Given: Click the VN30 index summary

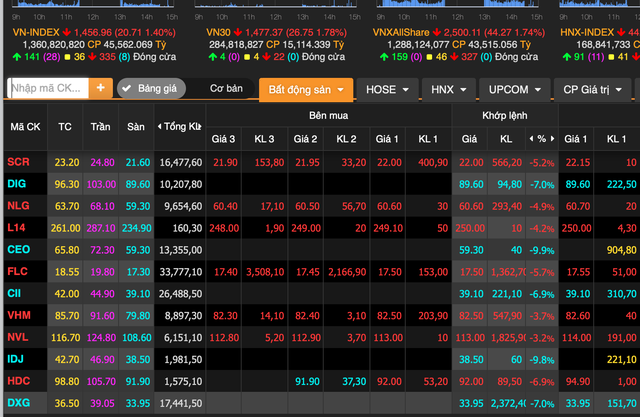Looking at the screenshot, I should [x=276, y=44].
